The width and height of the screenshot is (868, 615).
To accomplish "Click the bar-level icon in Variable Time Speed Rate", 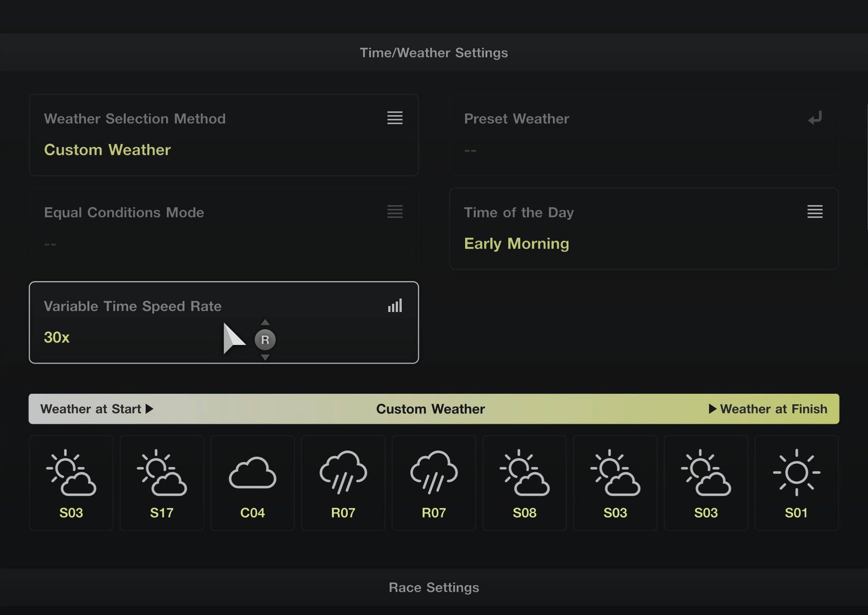I will [x=395, y=306].
